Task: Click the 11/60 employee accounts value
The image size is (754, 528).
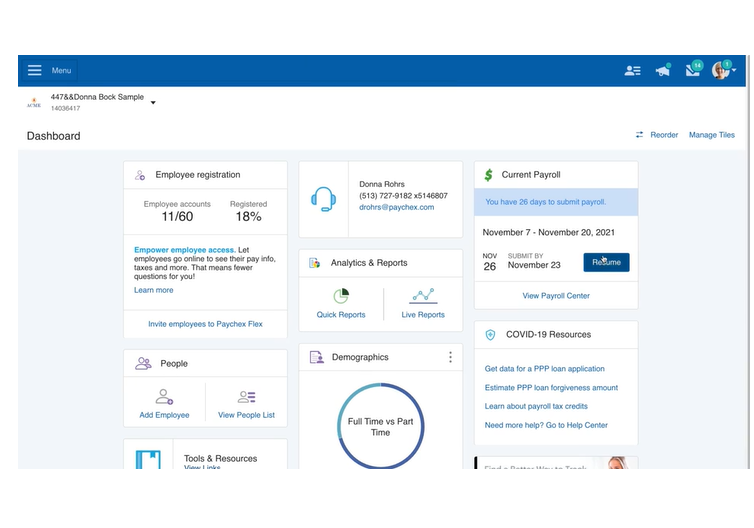Action: [x=177, y=216]
